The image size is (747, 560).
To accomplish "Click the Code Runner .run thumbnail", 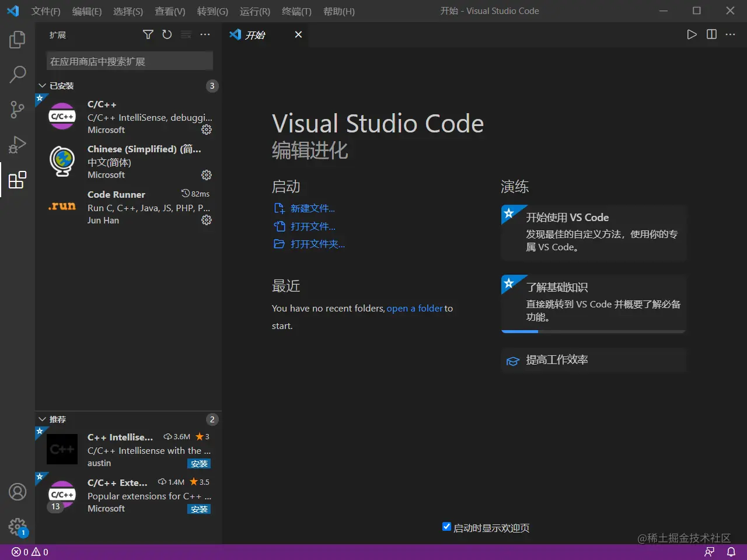I will [62, 206].
